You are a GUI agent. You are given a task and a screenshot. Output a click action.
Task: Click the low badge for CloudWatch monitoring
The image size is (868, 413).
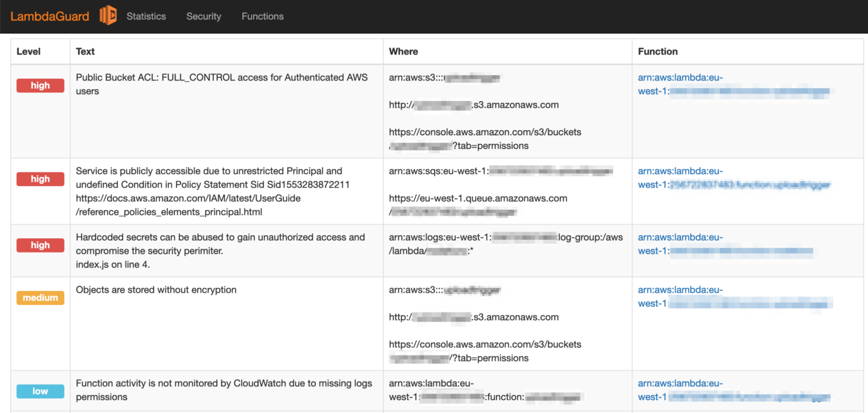[x=40, y=391]
